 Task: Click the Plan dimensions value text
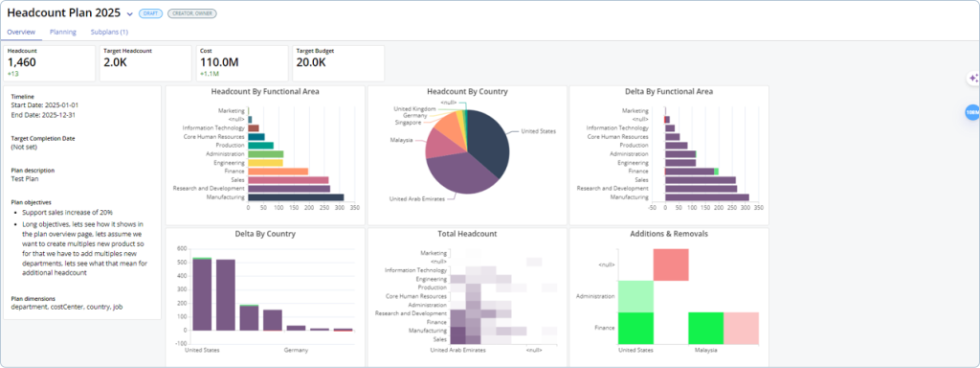(x=68, y=307)
